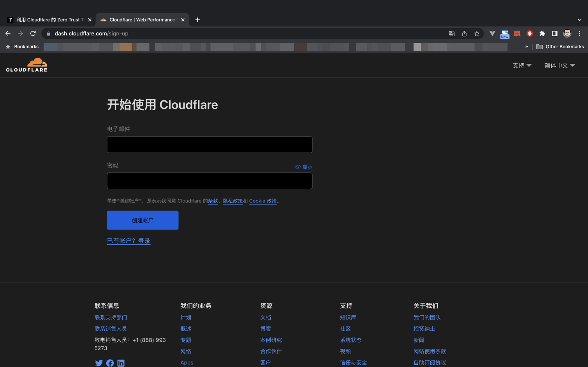Open the 文档 footer link

pos(266,318)
